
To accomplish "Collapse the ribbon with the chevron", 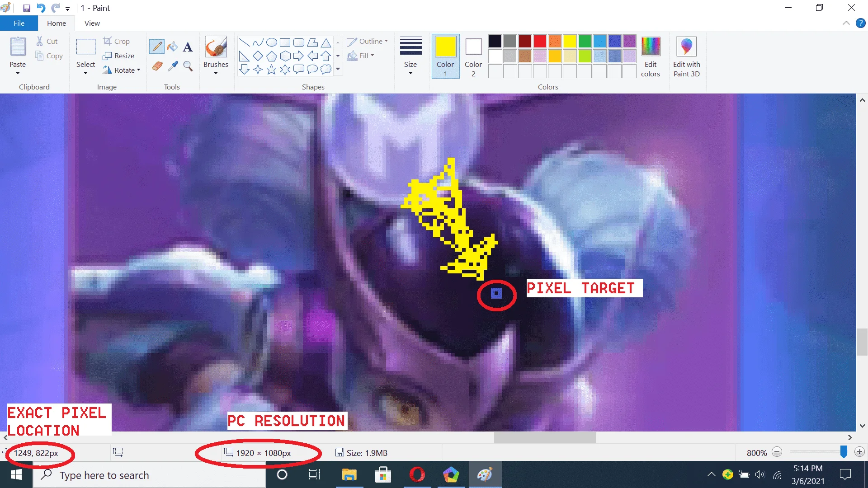I will (x=846, y=23).
